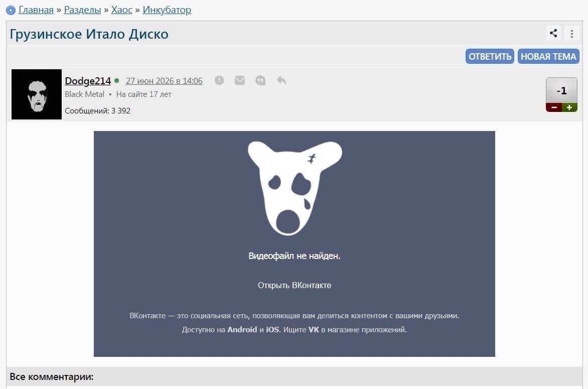
Task: Click the post date 27 июн 2026 в 14:06
Action: [x=164, y=81]
